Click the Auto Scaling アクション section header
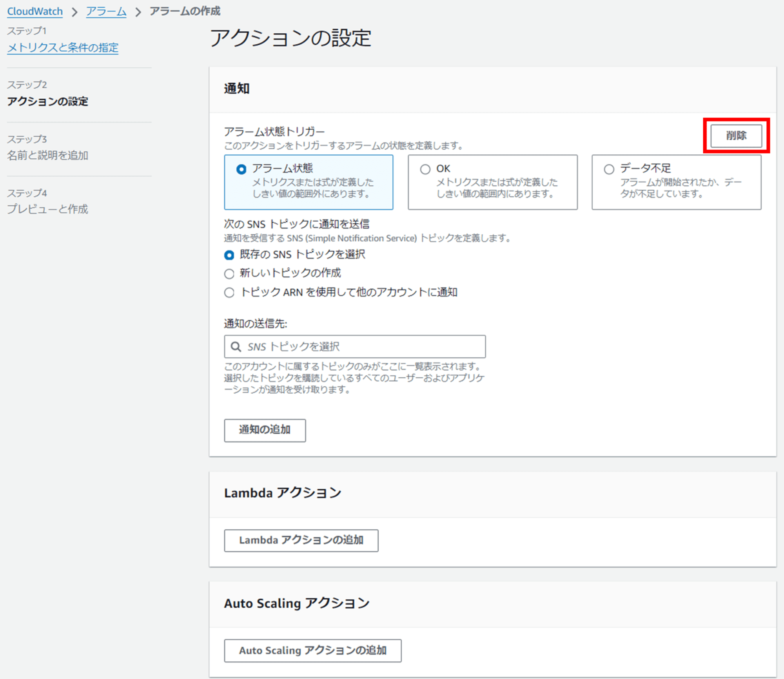 tap(297, 603)
